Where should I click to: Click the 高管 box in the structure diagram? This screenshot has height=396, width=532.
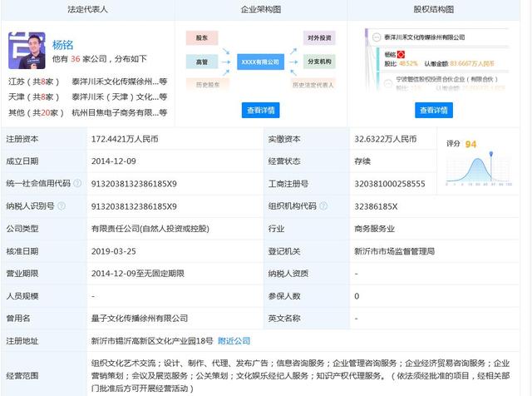pyautogui.click(x=202, y=62)
